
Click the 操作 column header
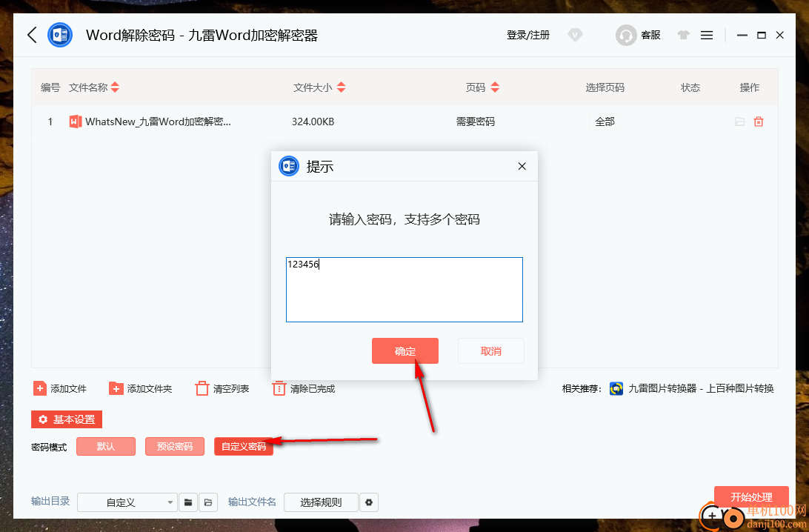(x=749, y=87)
